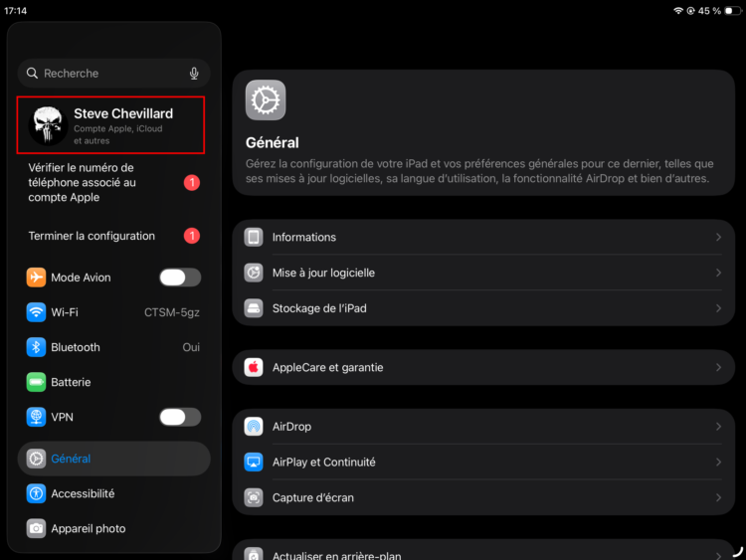Click 'Capture d'écran' label
The image size is (746, 560).
pyautogui.click(x=313, y=497)
